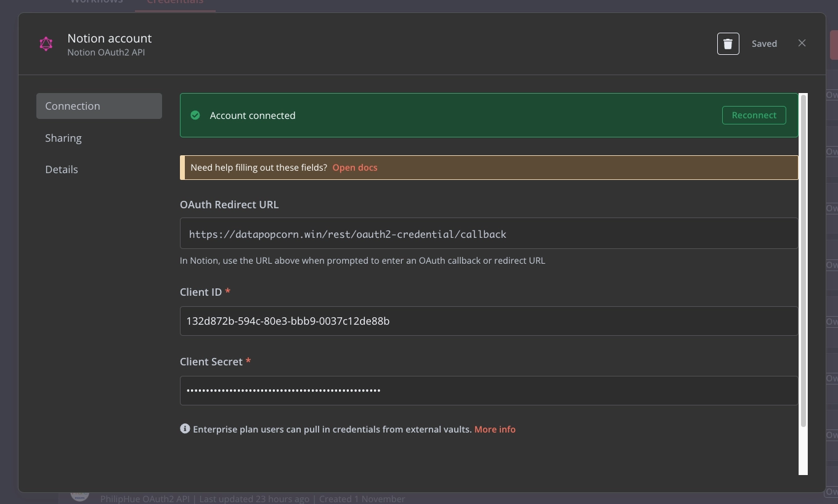Click into the Client Secret field
The image size is (838, 504).
(488, 391)
